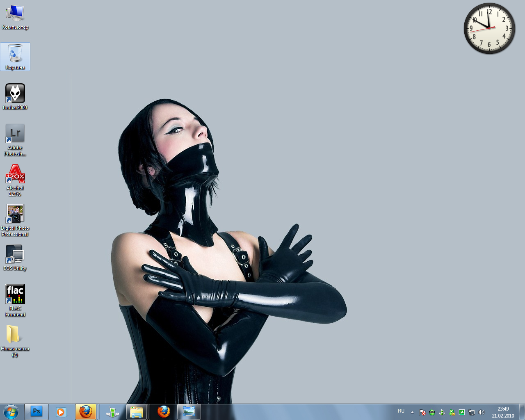Image resolution: width=525 pixels, height=420 pixels.
Task: Select the Adobe Photoshop Lightroom shortcut
Action: pyautogui.click(x=15, y=140)
